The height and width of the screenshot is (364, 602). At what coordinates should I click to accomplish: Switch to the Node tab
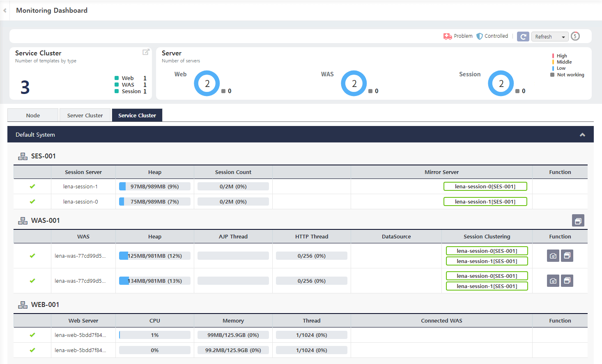(32, 115)
